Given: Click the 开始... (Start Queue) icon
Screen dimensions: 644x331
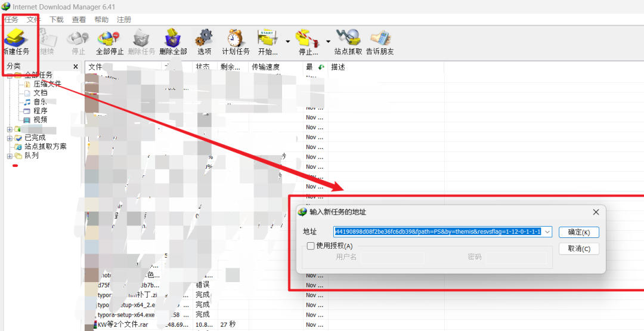Looking at the screenshot, I should pyautogui.click(x=267, y=38).
